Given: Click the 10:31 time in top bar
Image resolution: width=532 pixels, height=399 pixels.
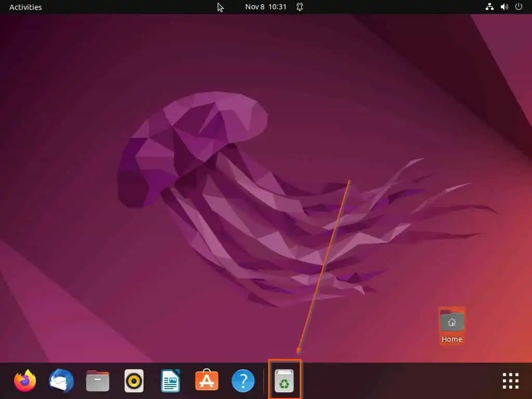Looking at the screenshot, I should [x=278, y=7].
